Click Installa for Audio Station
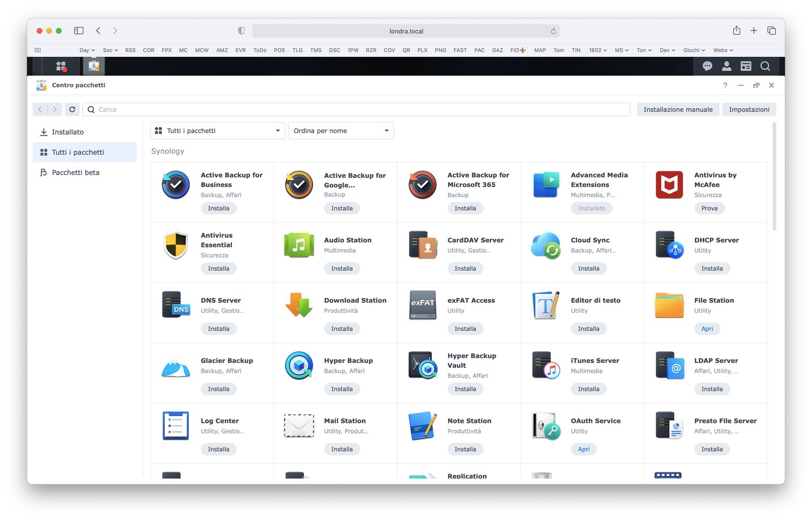The width and height of the screenshot is (812, 520). pyautogui.click(x=342, y=269)
